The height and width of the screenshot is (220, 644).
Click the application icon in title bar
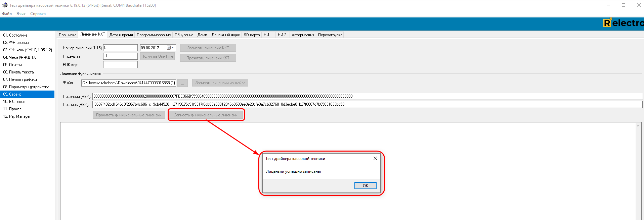[x=5, y=5]
